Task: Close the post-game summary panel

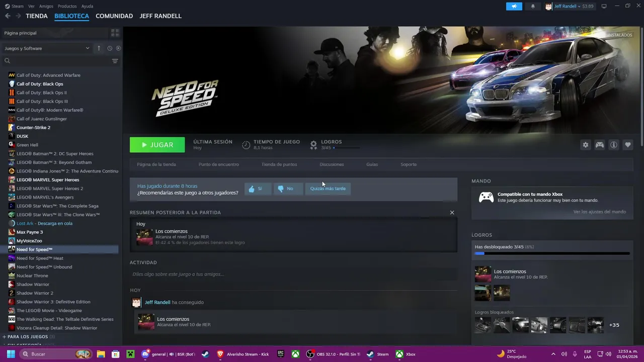Action: (452, 213)
